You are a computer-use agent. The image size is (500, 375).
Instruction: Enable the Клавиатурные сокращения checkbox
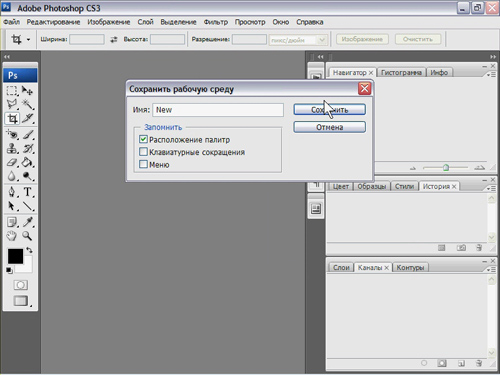[143, 152]
